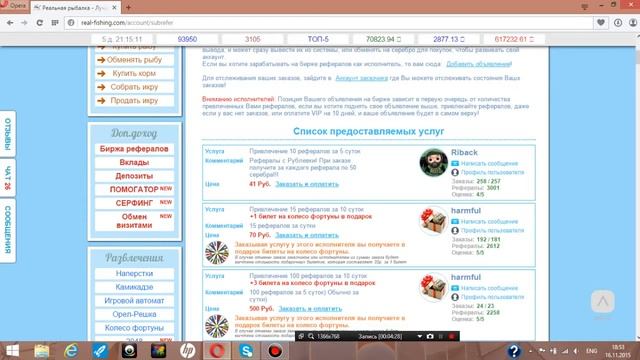Order the 70 Руб. service
640x360 pixels.
[307, 235]
